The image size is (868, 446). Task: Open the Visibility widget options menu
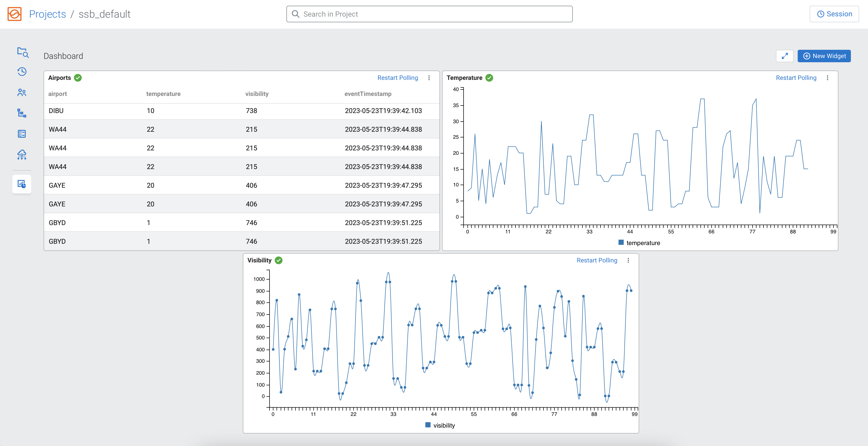628,260
